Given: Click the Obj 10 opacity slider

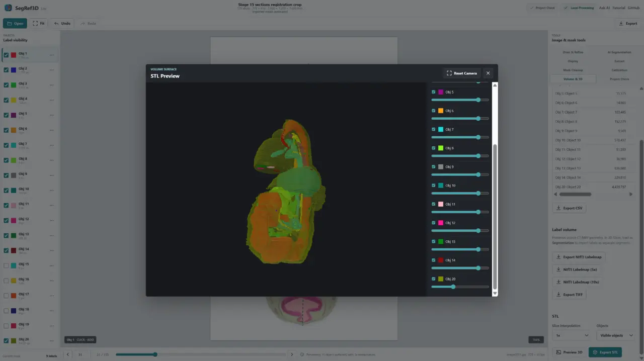Looking at the screenshot, I should point(460,193).
